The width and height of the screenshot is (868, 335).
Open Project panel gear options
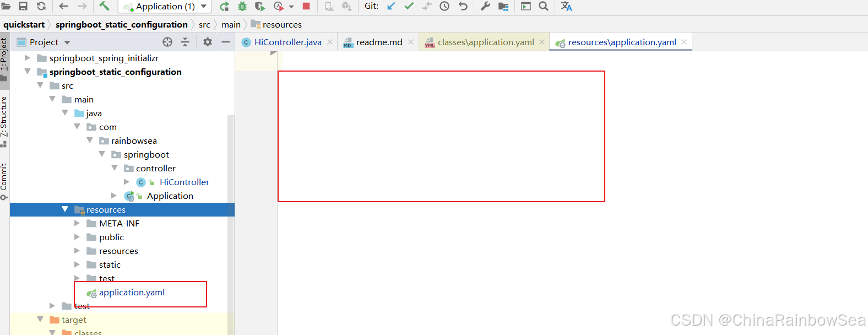click(208, 42)
